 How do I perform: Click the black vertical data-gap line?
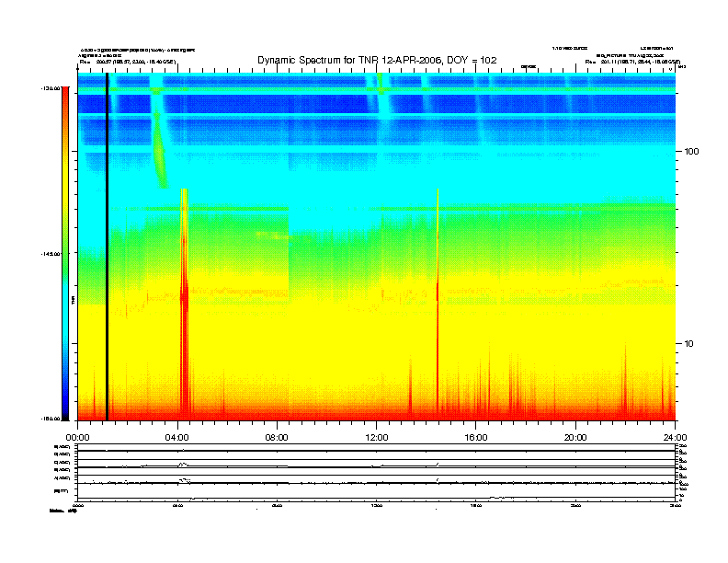(107, 247)
